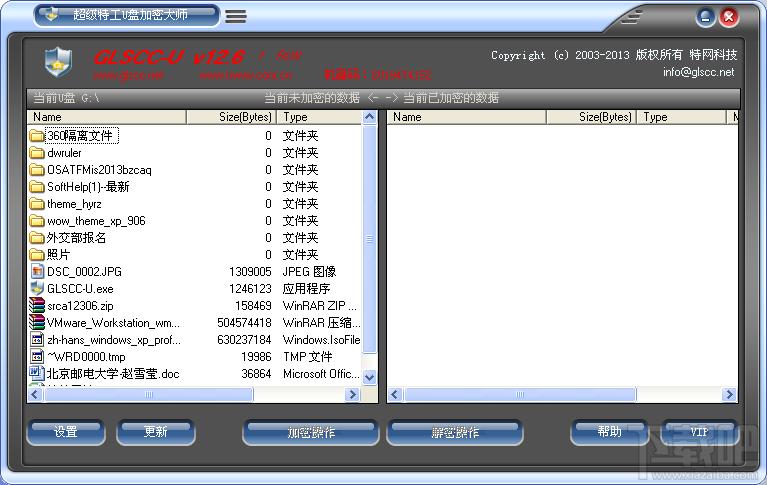Select the 360隔离文件 folder
The width and height of the screenshot is (767, 485).
tap(73, 136)
